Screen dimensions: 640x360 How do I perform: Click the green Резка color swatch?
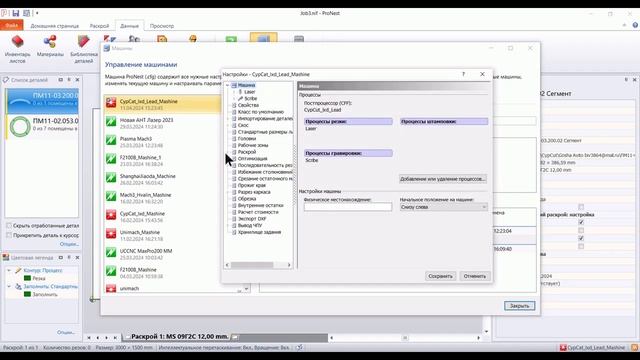click(27, 278)
